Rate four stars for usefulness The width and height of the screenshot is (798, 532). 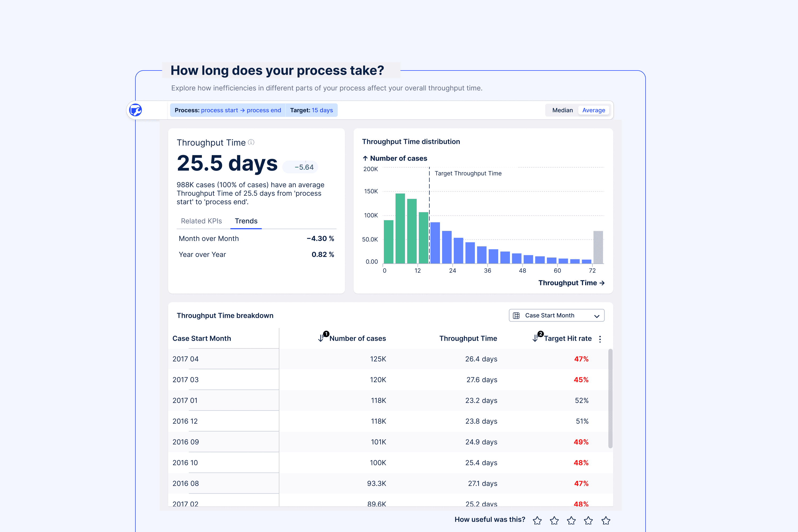coord(588,521)
